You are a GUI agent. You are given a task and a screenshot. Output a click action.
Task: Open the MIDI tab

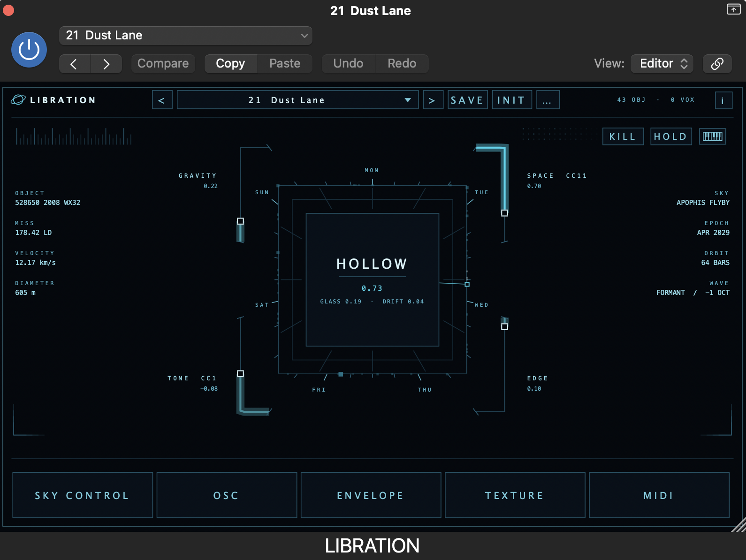click(x=659, y=495)
